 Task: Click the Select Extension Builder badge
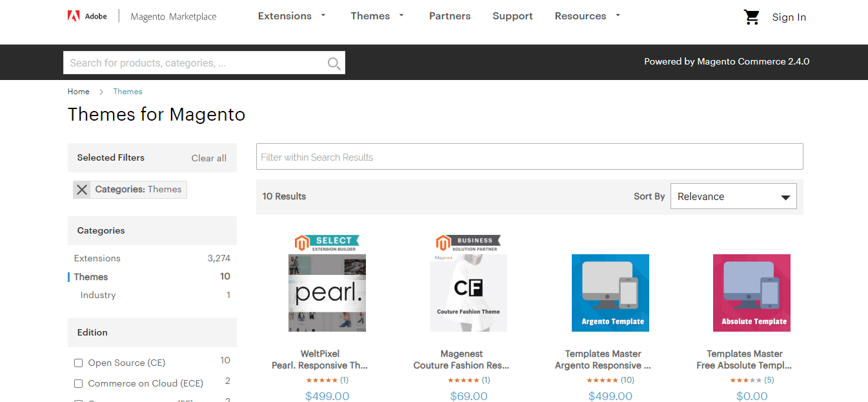click(x=327, y=243)
